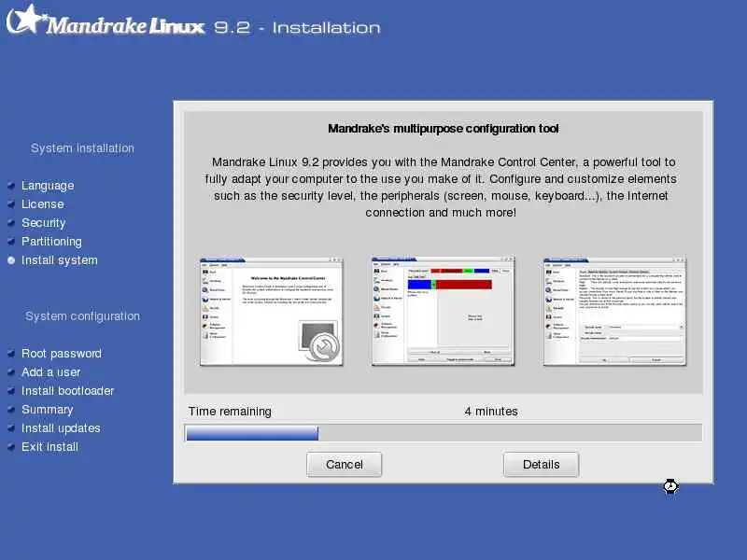This screenshot has width=747, height=560.
Task: Click the bullet icon beside Language
Action: 11,185
